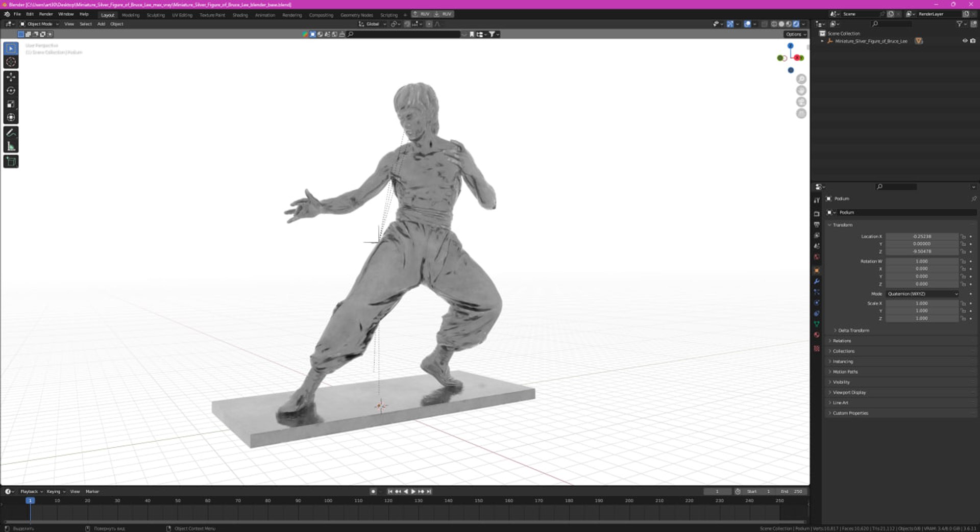Viewport: 980px width, 532px height.
Task: Open the Object Mode dropdown
Action: (x=39, y=24)
